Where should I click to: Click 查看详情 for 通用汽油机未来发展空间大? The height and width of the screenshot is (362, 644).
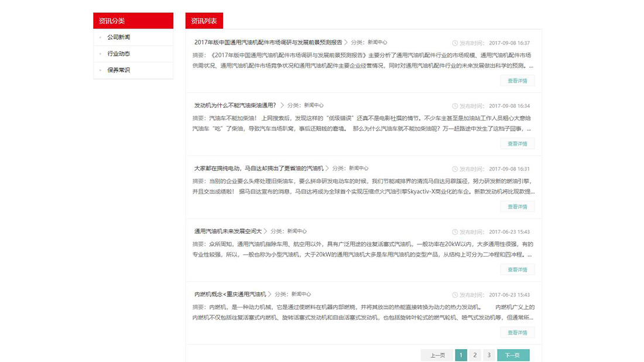(518, 269)
